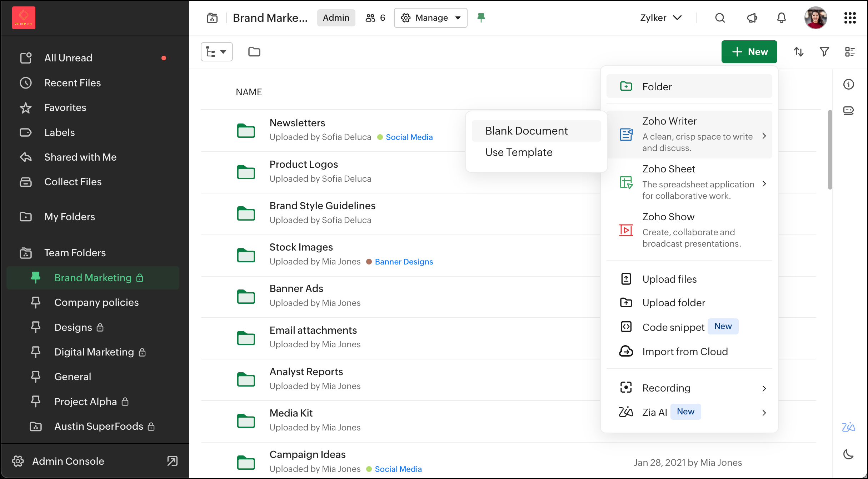868x479 pixels.
Task: Open the Banner Designs label link
Action: pyautogui.click(x=404, y=262)
